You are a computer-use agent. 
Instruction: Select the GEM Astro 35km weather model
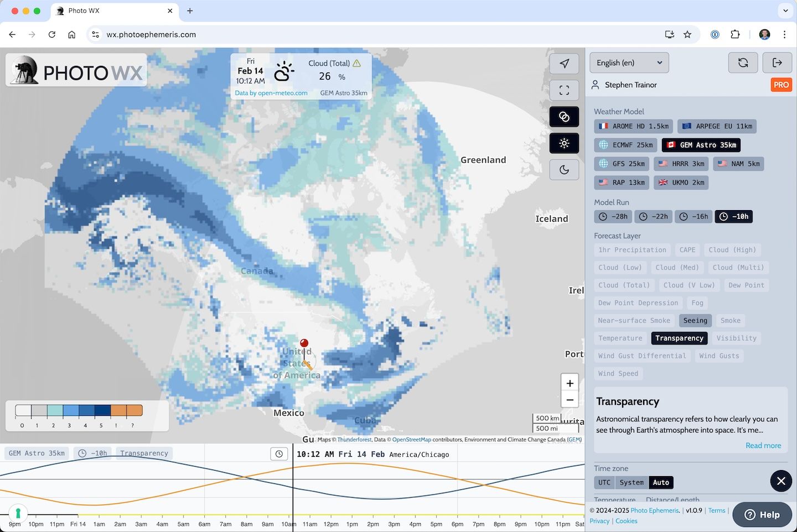pyautogui.click(x=701, y=145)
